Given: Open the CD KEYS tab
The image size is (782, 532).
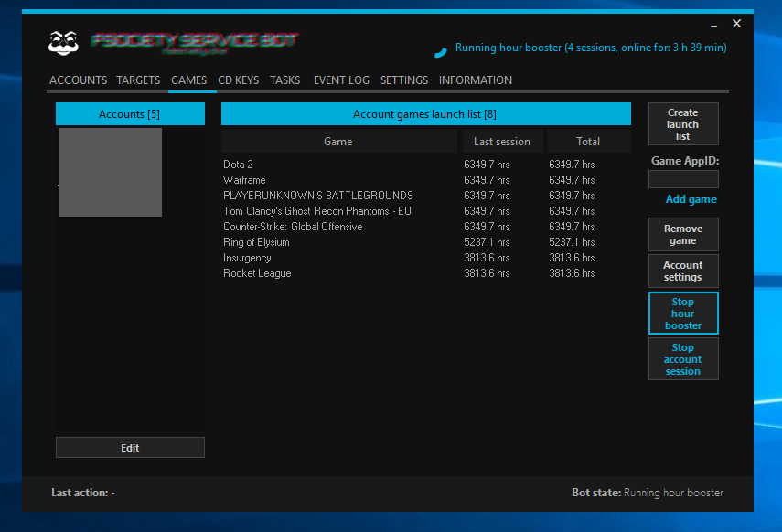Looking at the screenshot, I should [238, 80].
